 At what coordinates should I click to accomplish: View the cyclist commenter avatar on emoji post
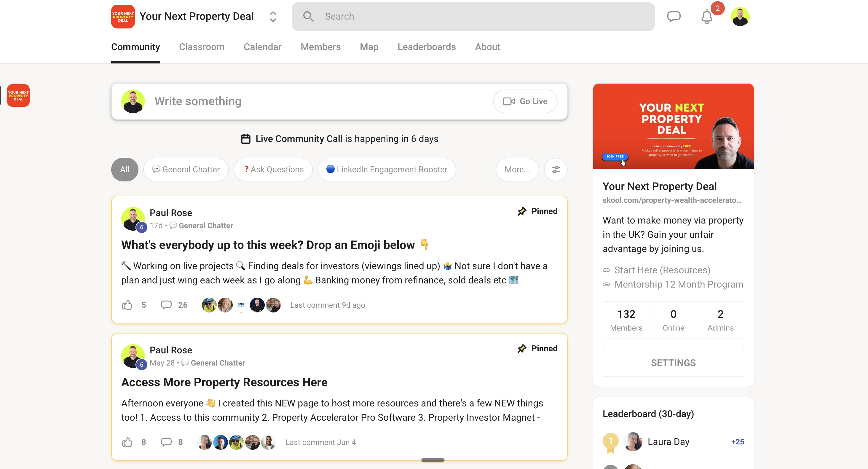point(209,305)
